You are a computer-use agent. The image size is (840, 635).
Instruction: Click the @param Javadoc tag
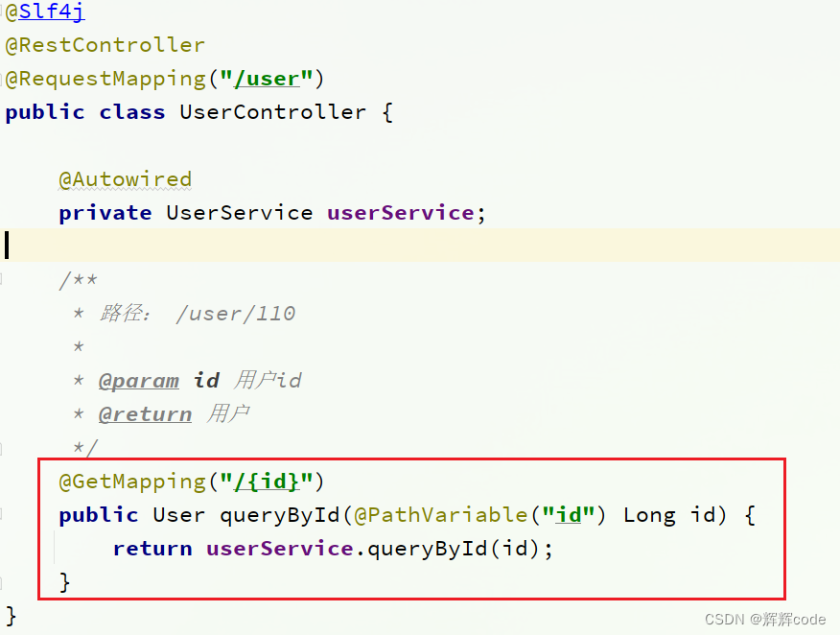139,381
